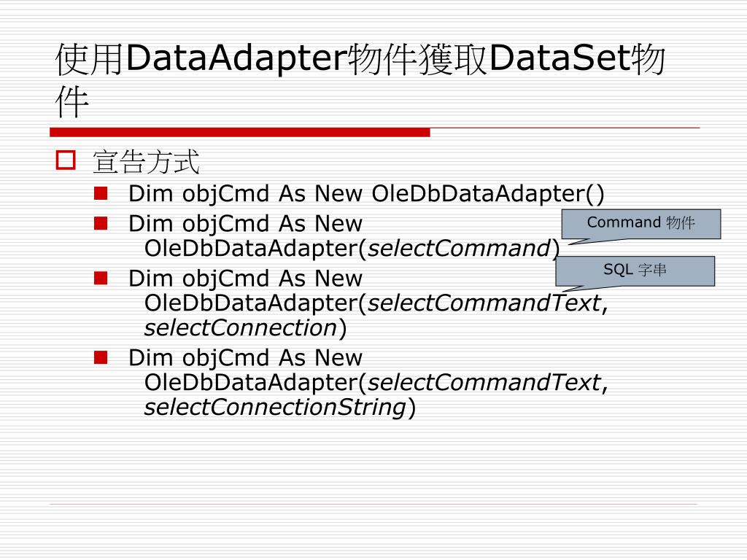Click the 宣告方式 heading text
Screen dimensions: 747x560
[146, 161]
